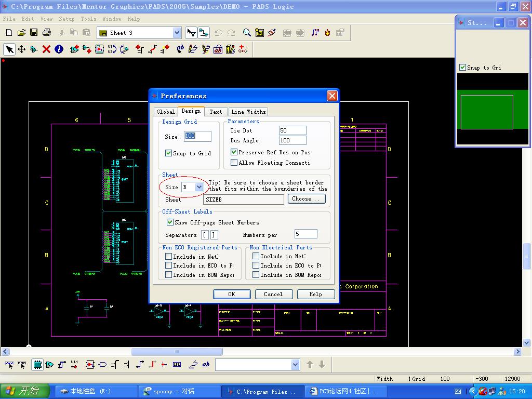Viewport: 532px width, 399px height.
Task: Click the Print icon in toolbar
Action: [47, 33]
